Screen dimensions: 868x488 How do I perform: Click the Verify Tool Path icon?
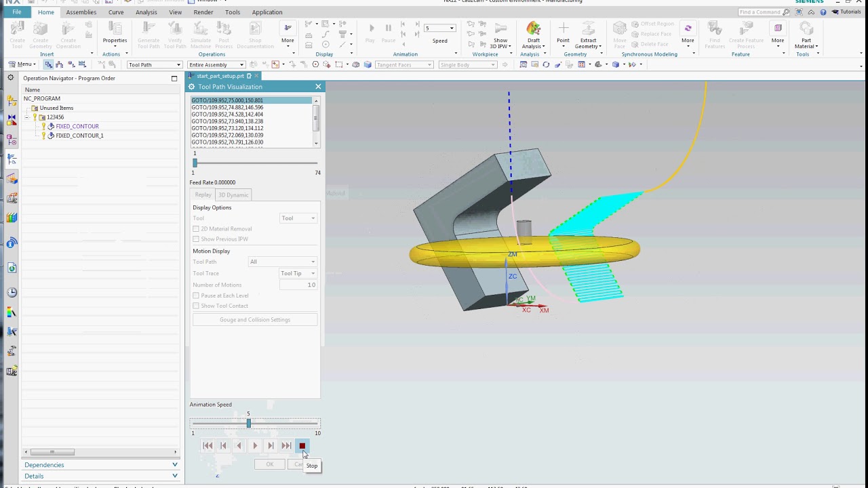pyautogui.click(x=175, y=35)
